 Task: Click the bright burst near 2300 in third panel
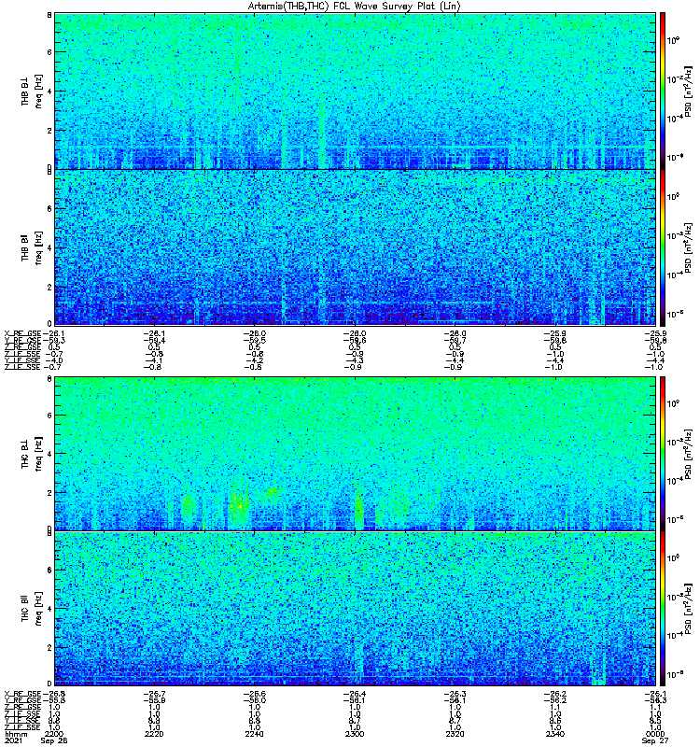click(359, 509)
